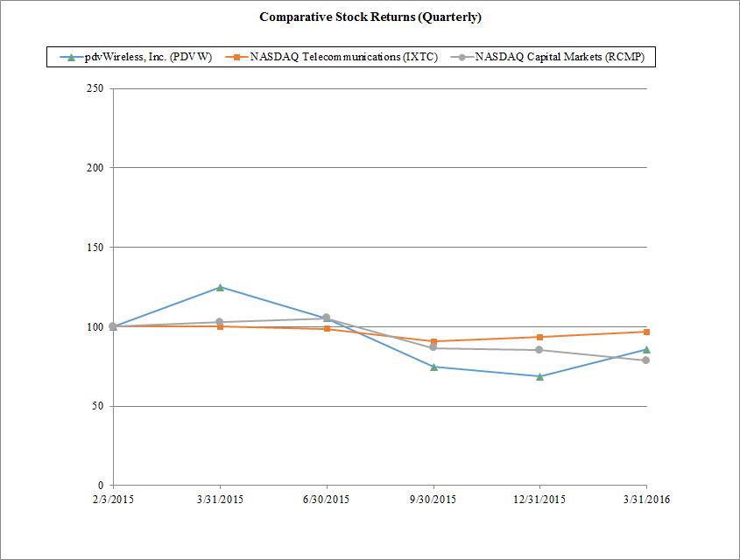Click the RCMP gray circle at 6/30/2015

pos(327,318)
